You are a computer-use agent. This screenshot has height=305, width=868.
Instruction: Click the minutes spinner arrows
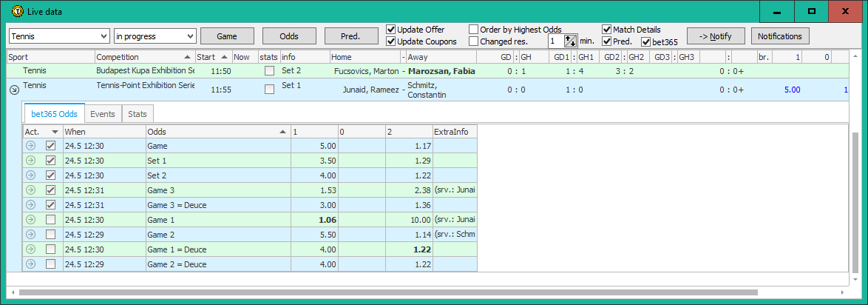point(570,41)
